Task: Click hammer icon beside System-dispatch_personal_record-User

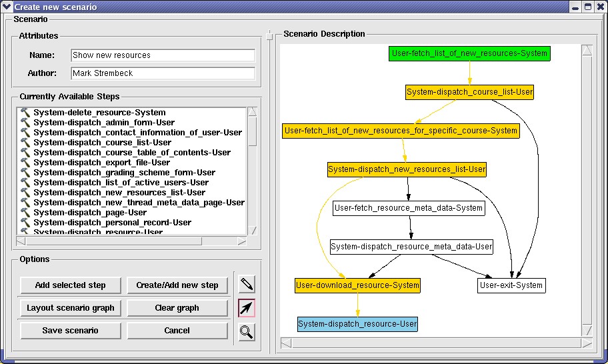Action: coord(25,223)
